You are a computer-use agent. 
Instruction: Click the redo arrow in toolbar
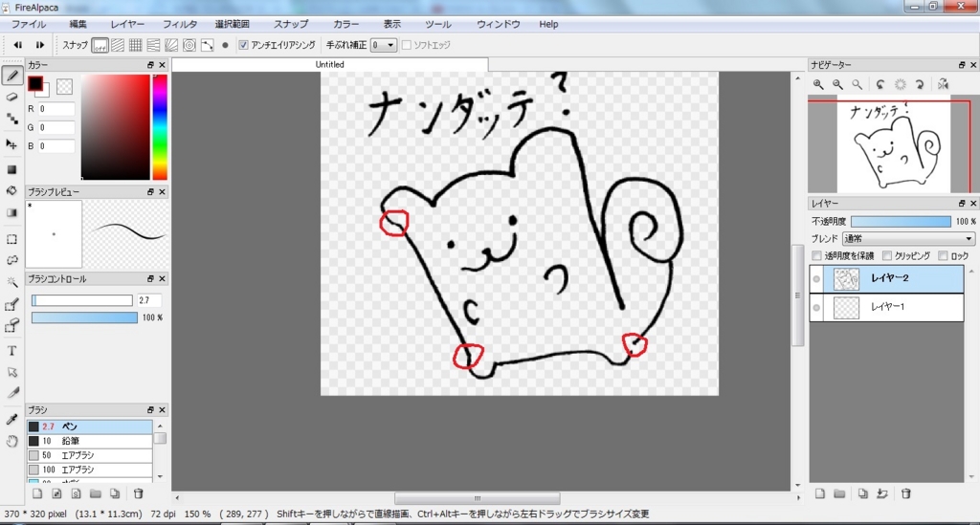pyautogui.click(x=40, y=45)
